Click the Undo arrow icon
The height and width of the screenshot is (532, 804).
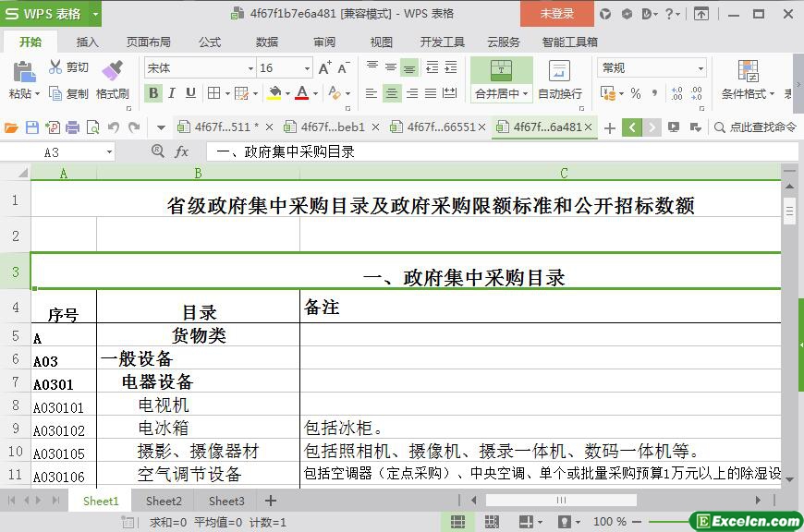click(x=114, y=127)
